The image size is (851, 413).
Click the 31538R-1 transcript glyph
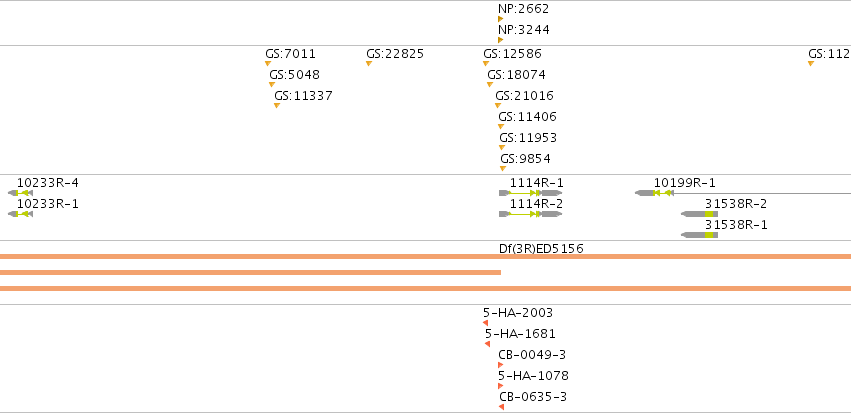click(700, 235)
